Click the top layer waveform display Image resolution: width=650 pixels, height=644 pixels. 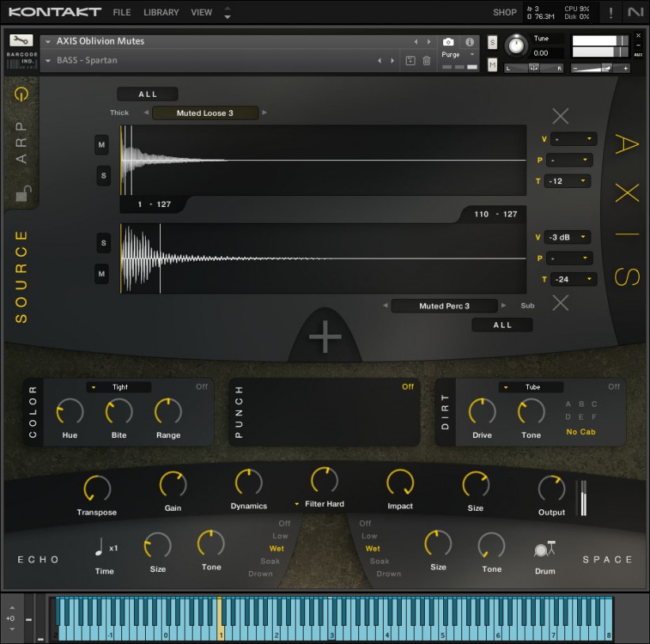[x=323, y=160]
